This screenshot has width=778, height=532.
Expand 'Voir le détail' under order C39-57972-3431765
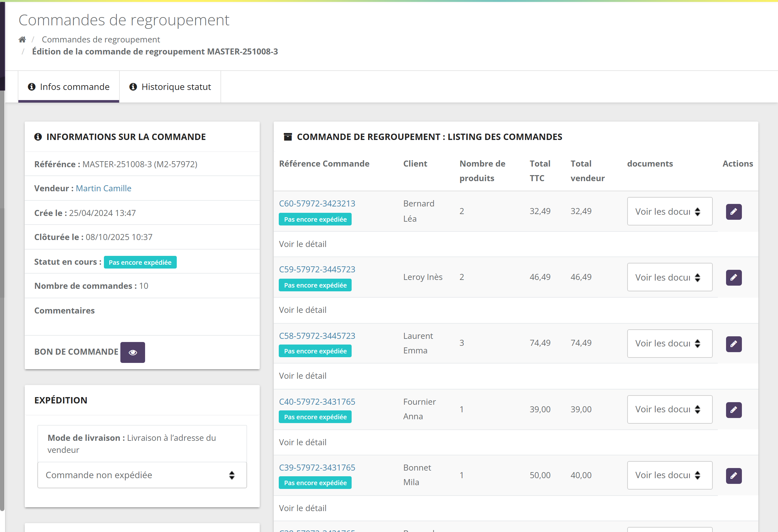pos(303,508)
